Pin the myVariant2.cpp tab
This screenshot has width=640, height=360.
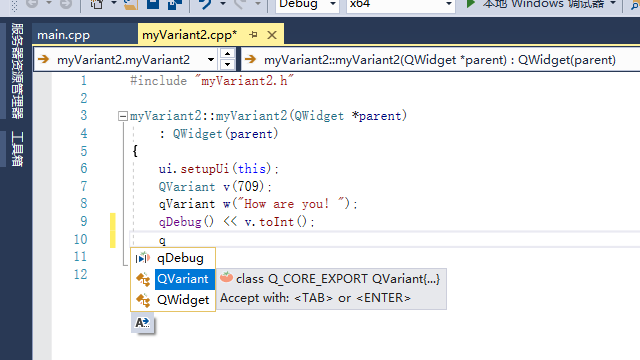(x=253, y=35)
